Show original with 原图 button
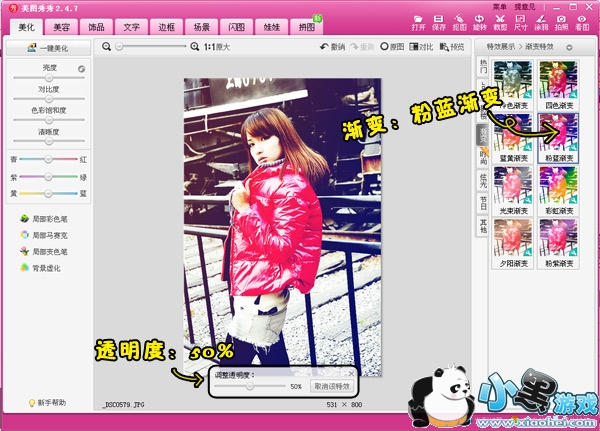The image size is (600, 431). [392, 47]
